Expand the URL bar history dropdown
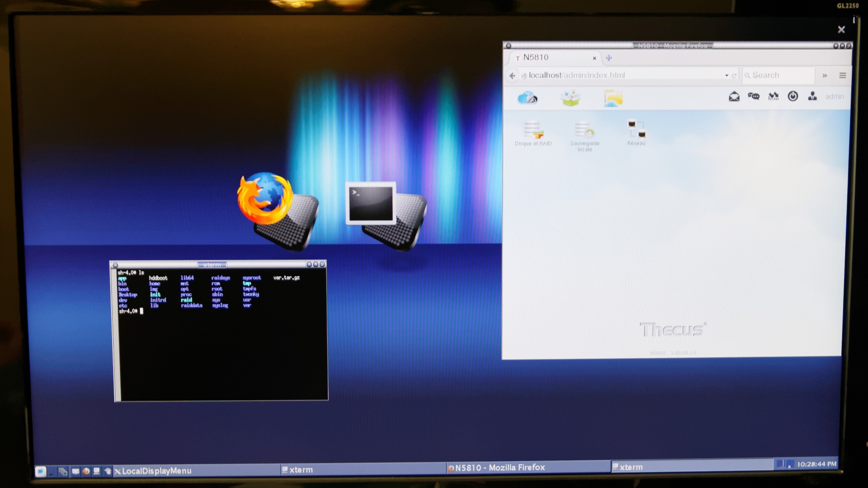This screenshot has height=488, width=868. (x=726, y=75)
